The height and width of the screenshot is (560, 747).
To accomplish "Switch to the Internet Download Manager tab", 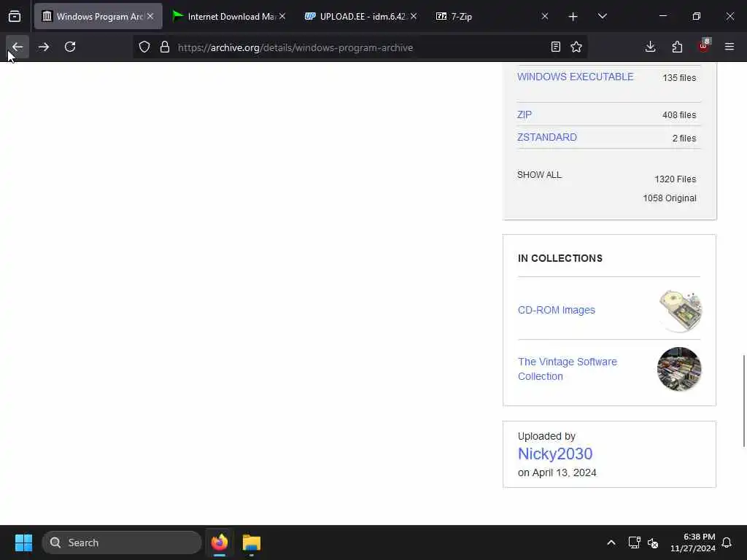I will pos(229,16).
